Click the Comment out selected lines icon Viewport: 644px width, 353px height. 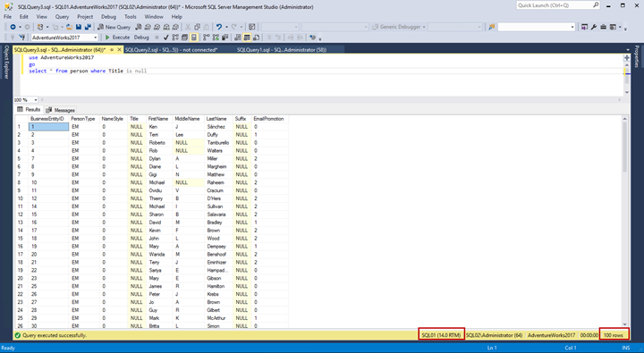click(x=269, y=38)
